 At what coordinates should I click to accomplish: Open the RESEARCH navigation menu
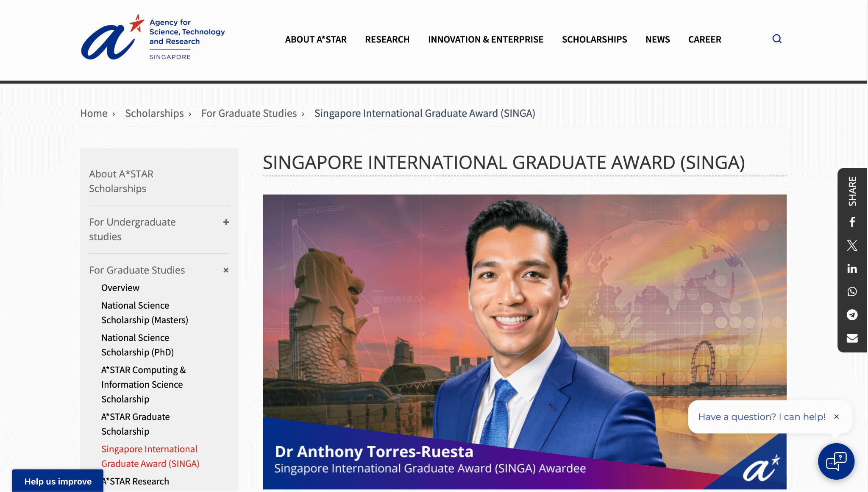click(x=387, y=39)
